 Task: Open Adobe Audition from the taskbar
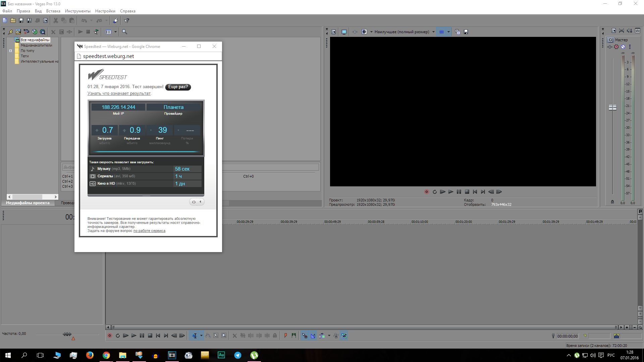(x=221, y=355)
